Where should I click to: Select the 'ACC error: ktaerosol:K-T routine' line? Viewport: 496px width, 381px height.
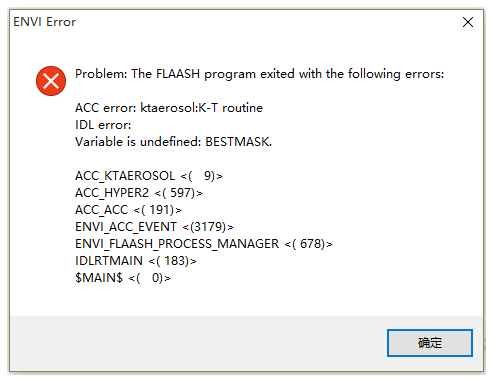[x=169, y=108]
